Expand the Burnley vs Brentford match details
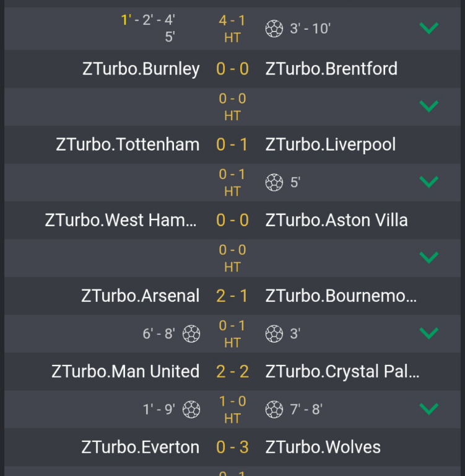 pos(428,106)
